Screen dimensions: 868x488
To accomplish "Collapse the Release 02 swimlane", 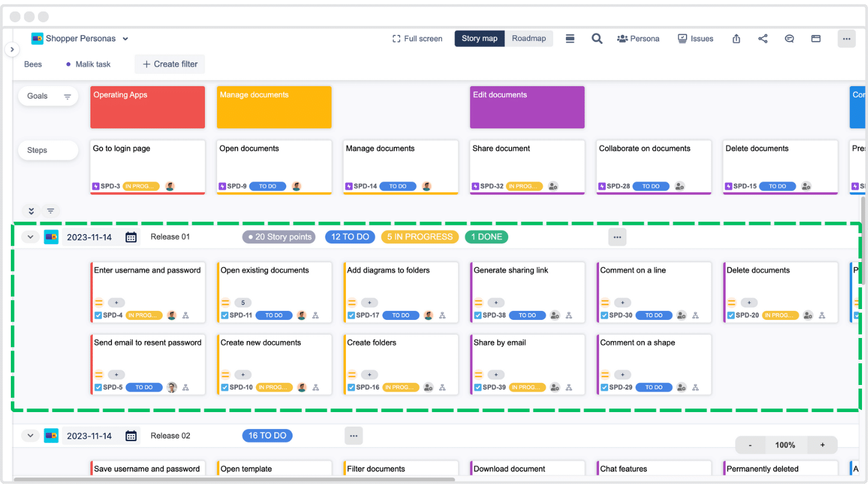I will click(x=31, y=436).
